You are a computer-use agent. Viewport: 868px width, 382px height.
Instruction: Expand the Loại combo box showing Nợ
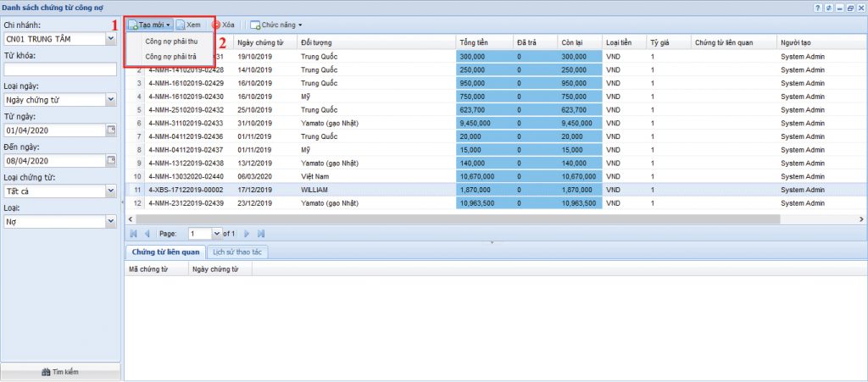(x=111, y=221)
